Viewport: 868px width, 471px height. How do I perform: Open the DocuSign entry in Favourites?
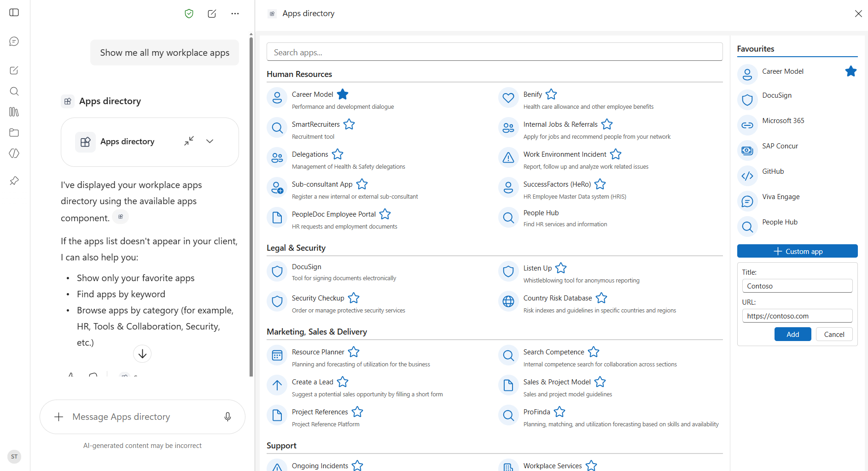777,95
